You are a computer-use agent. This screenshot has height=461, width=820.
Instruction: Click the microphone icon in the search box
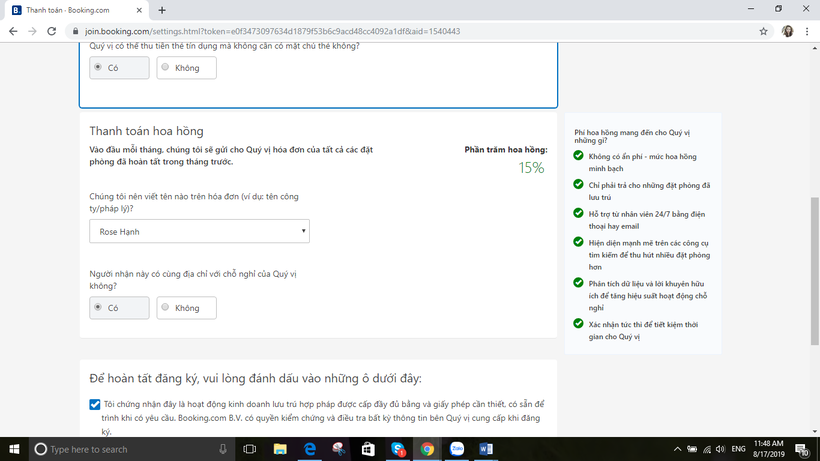(x=223, y=449)
